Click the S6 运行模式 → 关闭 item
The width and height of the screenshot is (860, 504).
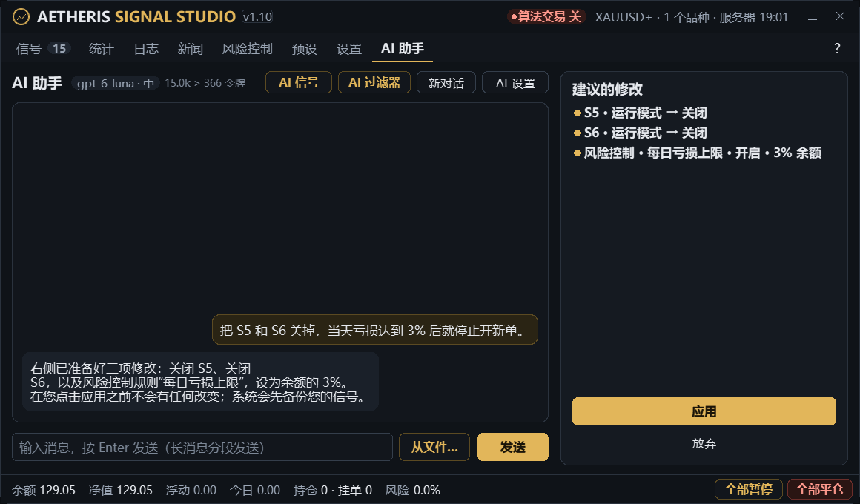coord(641,133)
